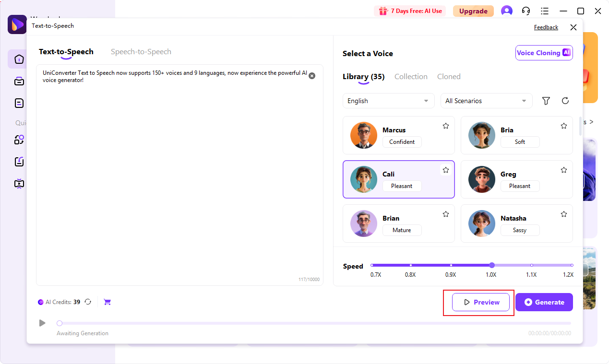Select the Brian voice avatar
609x364 pixels.
pos(364,223)
